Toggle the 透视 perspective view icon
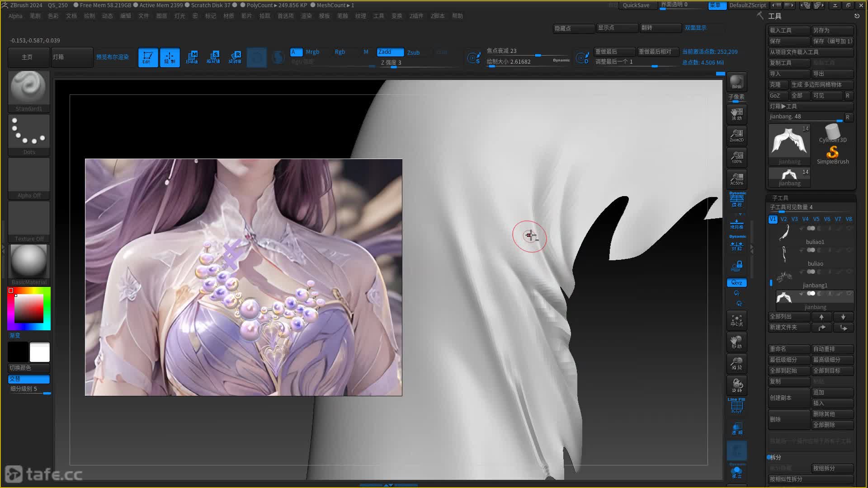The width and height of the screenshot is (868, 488). 737,200
